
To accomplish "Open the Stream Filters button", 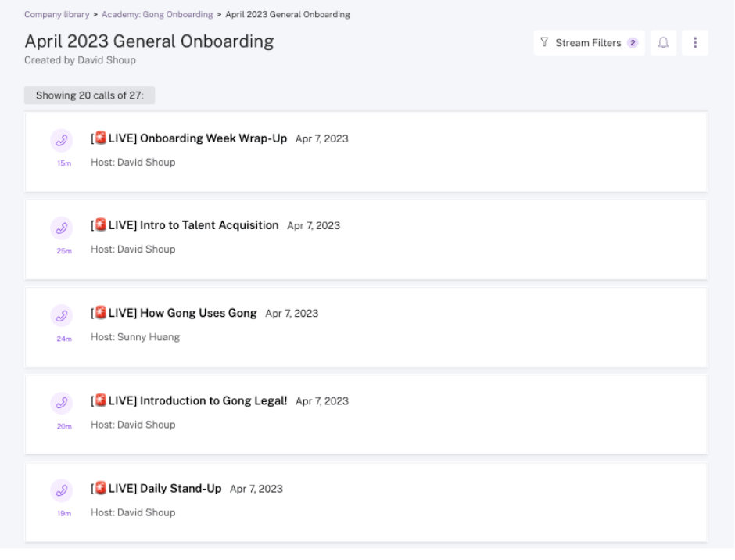I will 590,43.
